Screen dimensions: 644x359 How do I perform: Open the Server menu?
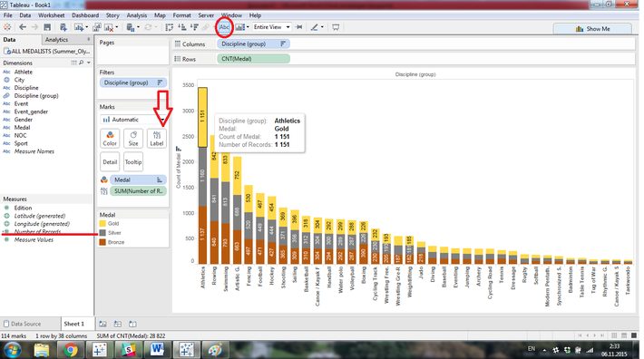click(x=206, y=15)
